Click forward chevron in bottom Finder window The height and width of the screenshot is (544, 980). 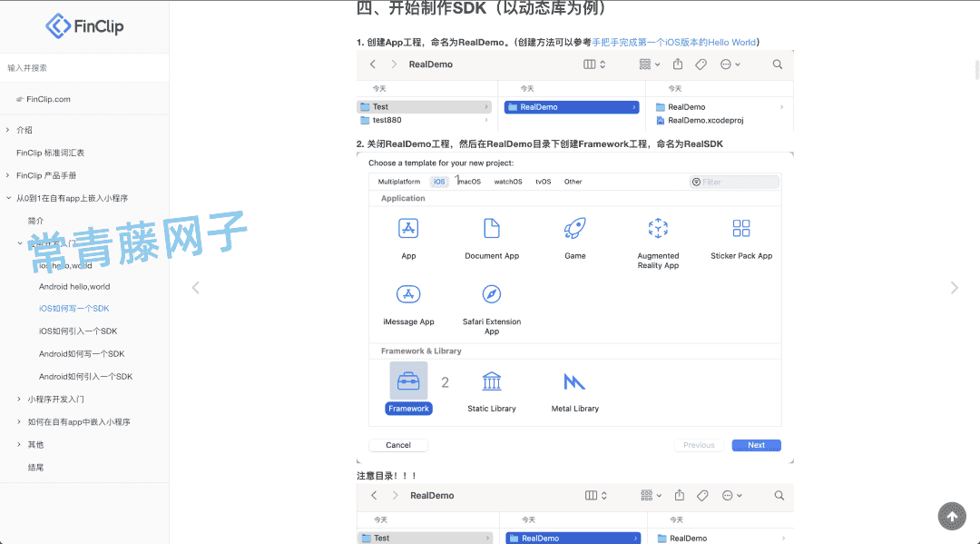[x=395, y=495]
